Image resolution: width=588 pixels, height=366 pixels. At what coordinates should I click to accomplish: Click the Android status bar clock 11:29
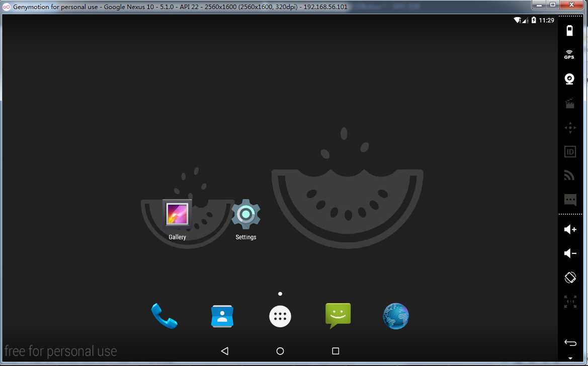(x=546, y=20)
